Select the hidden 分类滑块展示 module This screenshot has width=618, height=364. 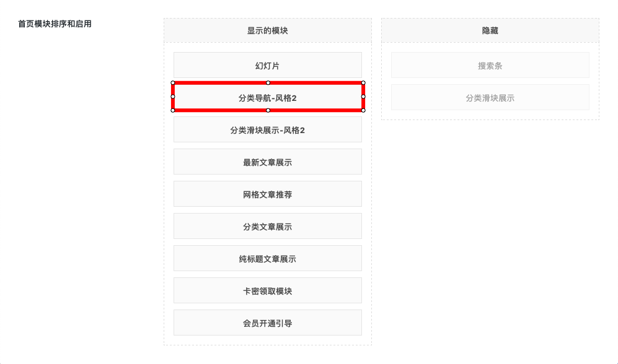click(490, 98)
